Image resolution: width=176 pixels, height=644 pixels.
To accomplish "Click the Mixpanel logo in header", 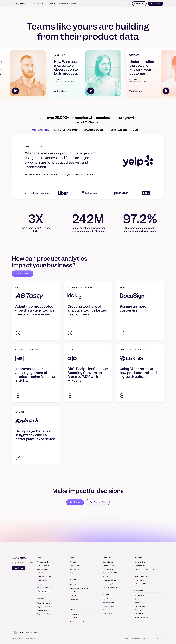I will pyautogui.click(x=19, y=3).
